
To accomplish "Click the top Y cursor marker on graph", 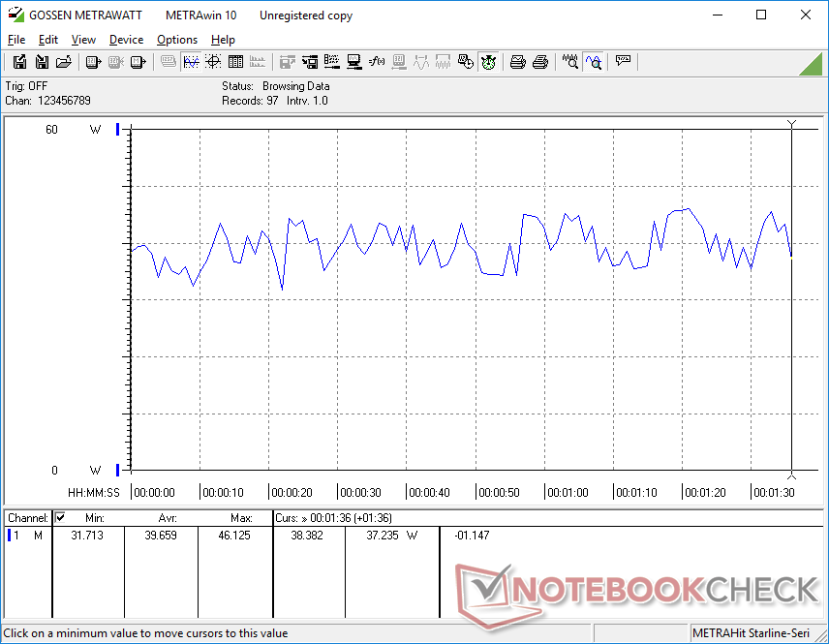I will click(x=791, y=124).
